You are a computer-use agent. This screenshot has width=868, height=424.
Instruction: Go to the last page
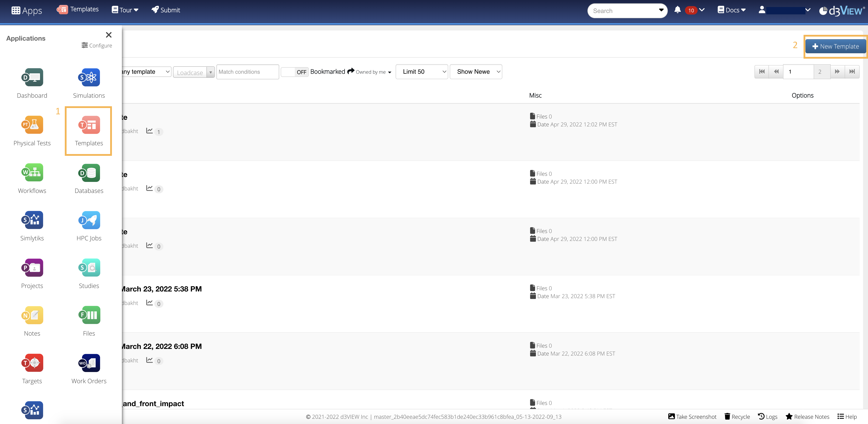pyautogui.click(x=852, y=72)
